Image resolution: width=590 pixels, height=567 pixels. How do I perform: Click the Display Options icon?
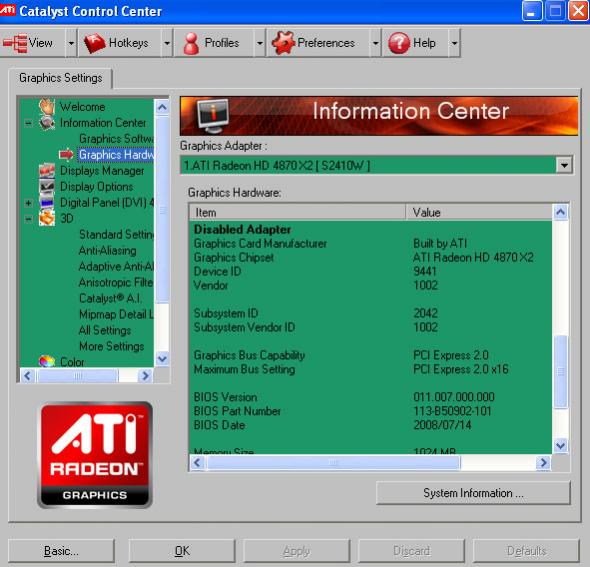tap(47, 186)
